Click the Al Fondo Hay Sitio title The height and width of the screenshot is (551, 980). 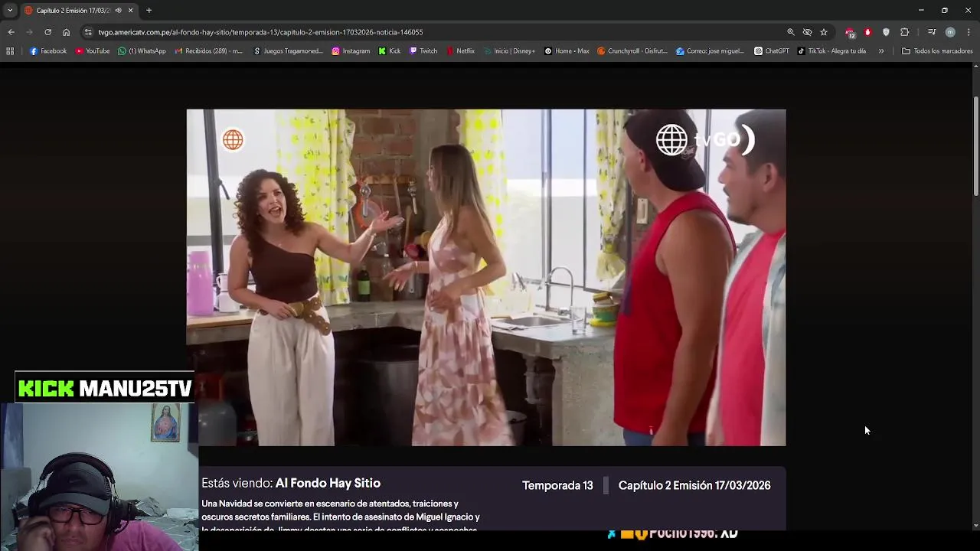tap(328, 483)
